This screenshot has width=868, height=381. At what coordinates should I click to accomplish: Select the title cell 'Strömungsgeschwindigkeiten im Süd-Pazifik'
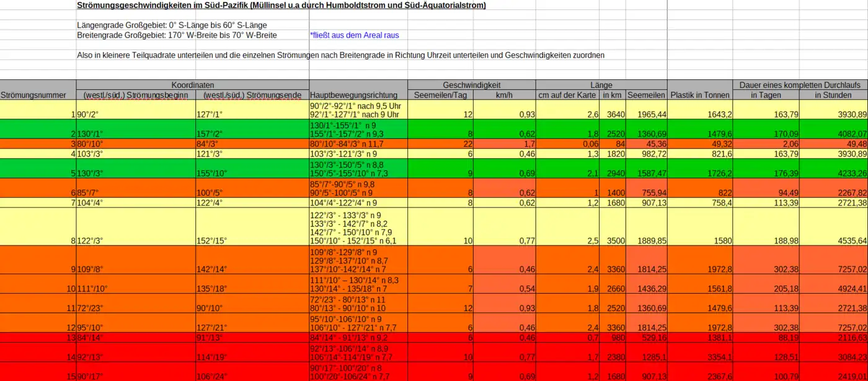coord(281,6)
